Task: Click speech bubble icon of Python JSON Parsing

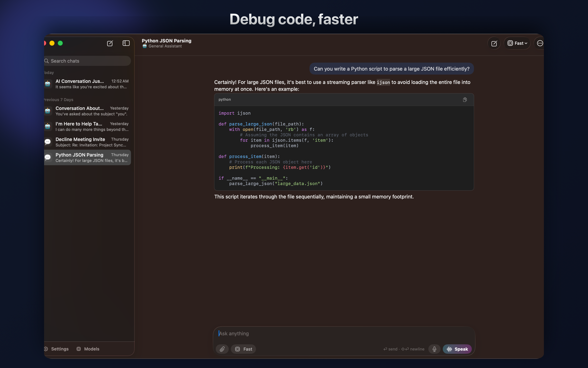Action: 48,157
